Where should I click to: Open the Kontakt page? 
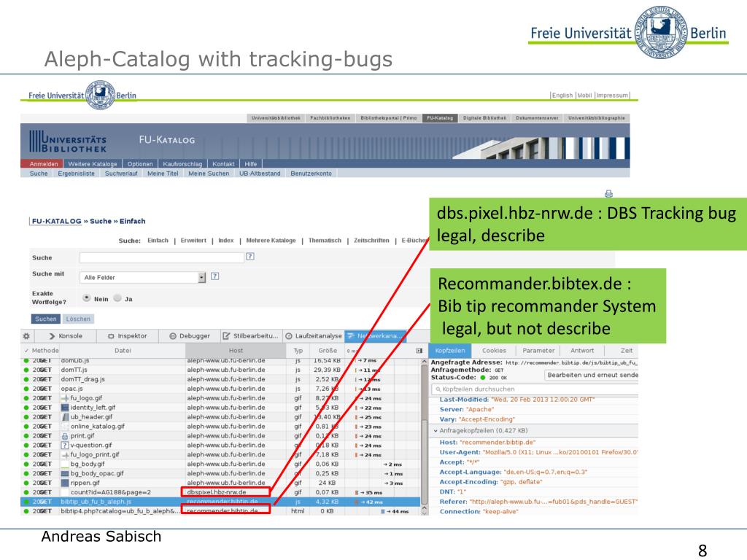[223, 164]
